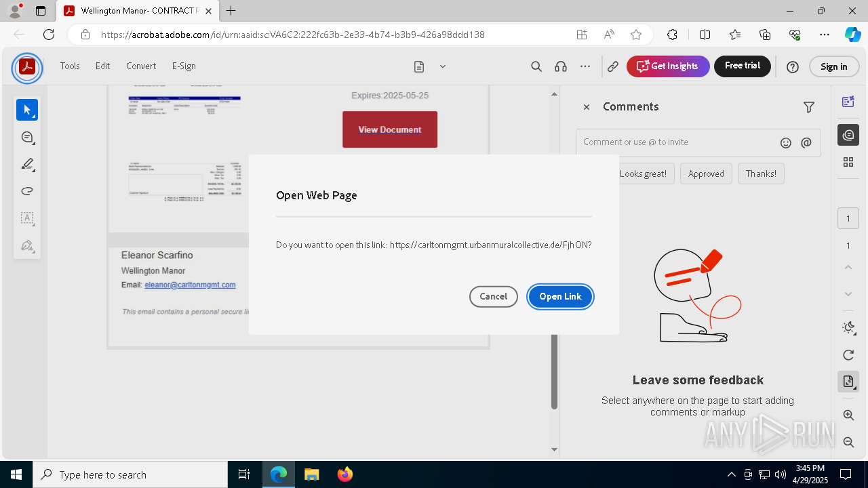868x488 pixels.
Task: Close the Comments panel
Action: (587, 107)
